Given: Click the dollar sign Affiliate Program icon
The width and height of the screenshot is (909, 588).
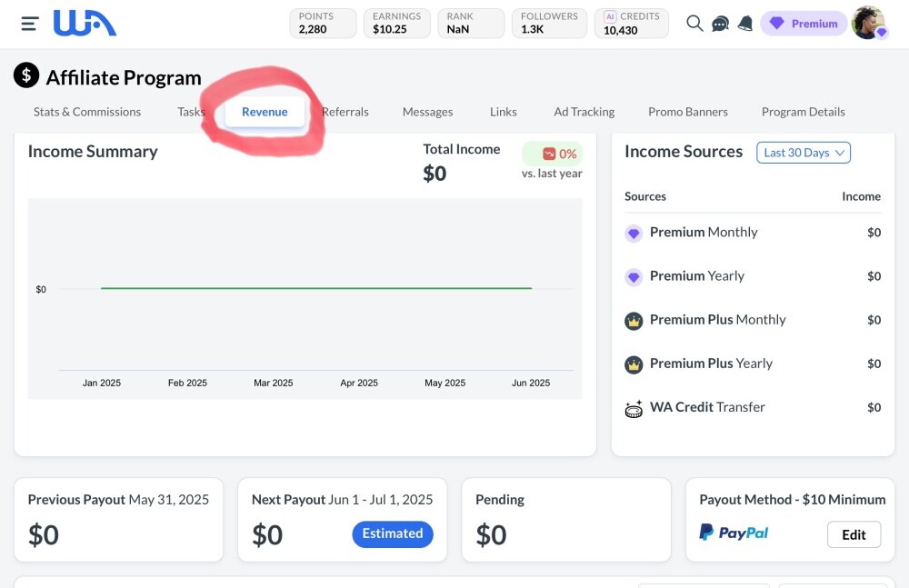Looking at the screenshot, I should point(26,75).
